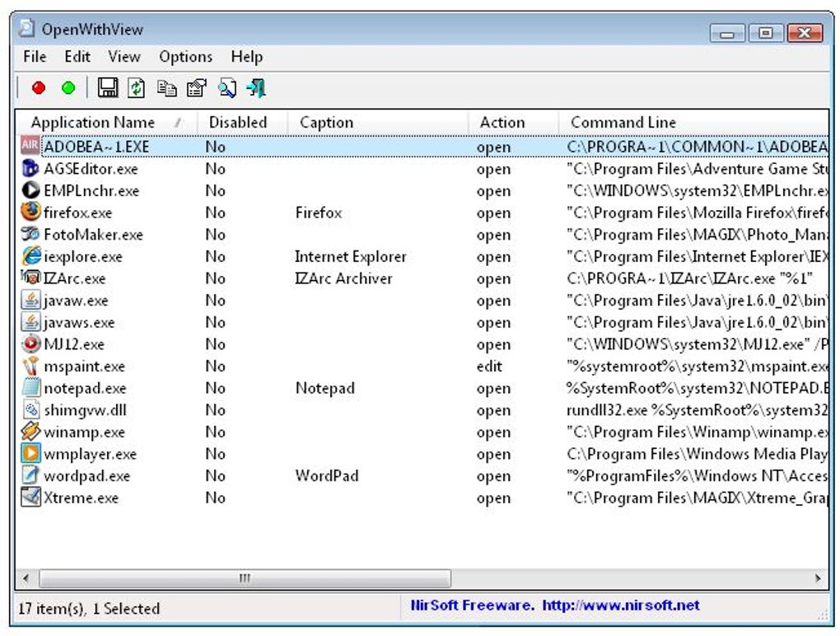Viewport: 840px width, 636px height.
Task: Click the wmplayer.exe icon
Action: [x=30, y=453]
